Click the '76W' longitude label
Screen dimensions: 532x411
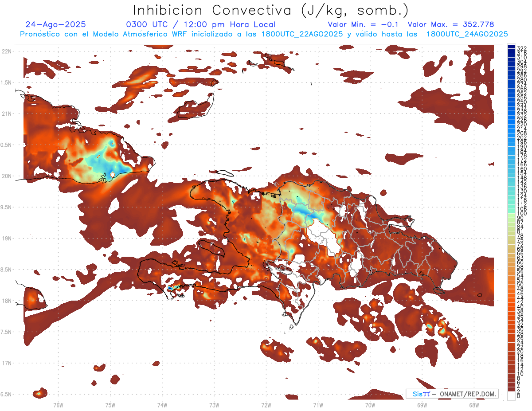click(58, 405)
